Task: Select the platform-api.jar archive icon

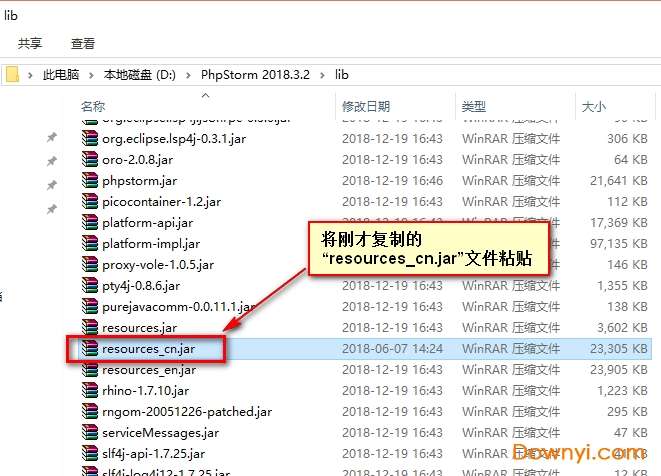Action: tap(90, 222)
